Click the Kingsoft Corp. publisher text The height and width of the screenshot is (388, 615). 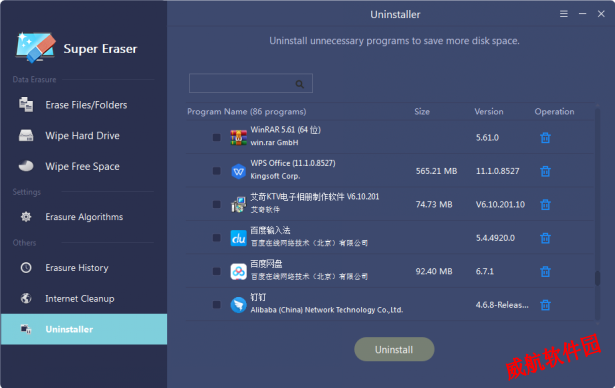tap(275, 176)
